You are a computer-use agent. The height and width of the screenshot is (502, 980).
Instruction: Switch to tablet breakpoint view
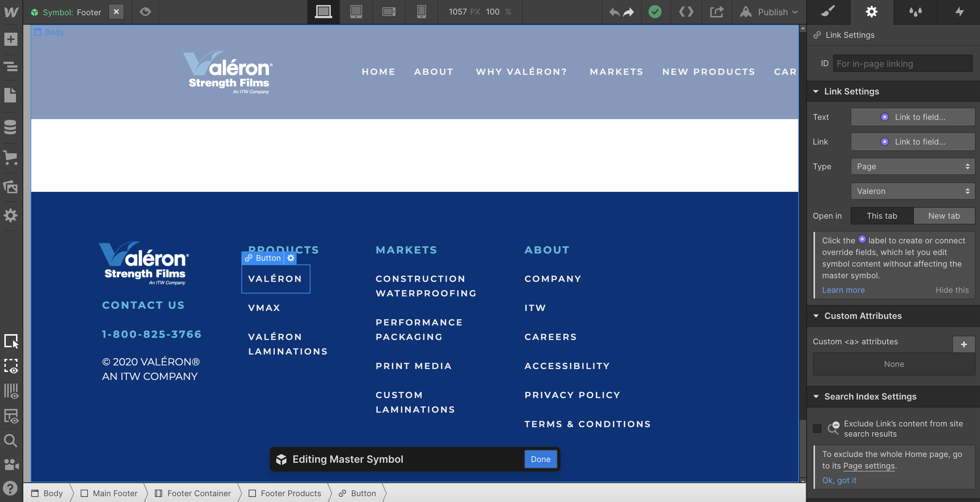click(356, 12)
